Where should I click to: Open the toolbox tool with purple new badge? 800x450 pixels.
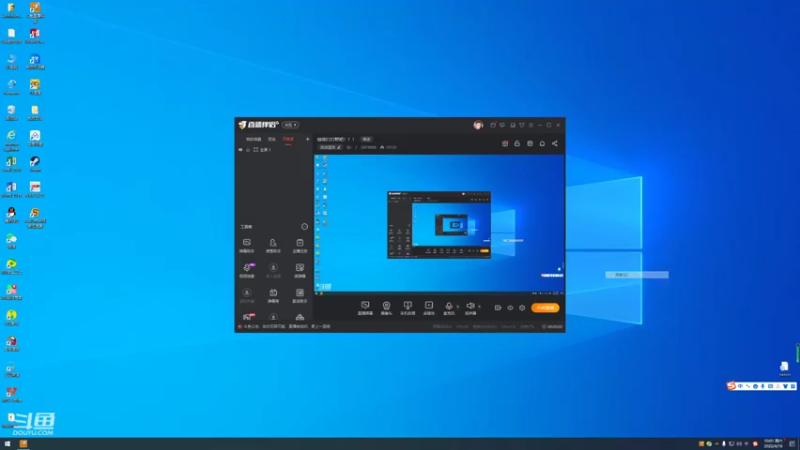[x=247, y=270]
